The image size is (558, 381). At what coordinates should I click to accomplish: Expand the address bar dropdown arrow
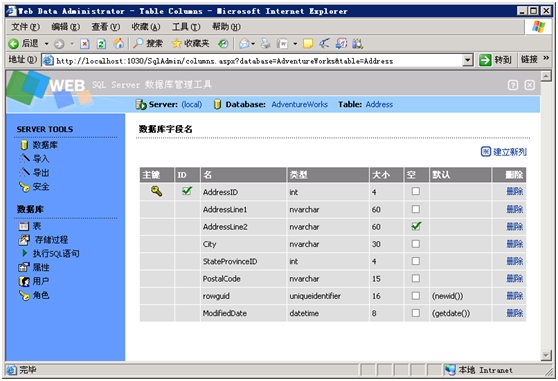(468, 60)
